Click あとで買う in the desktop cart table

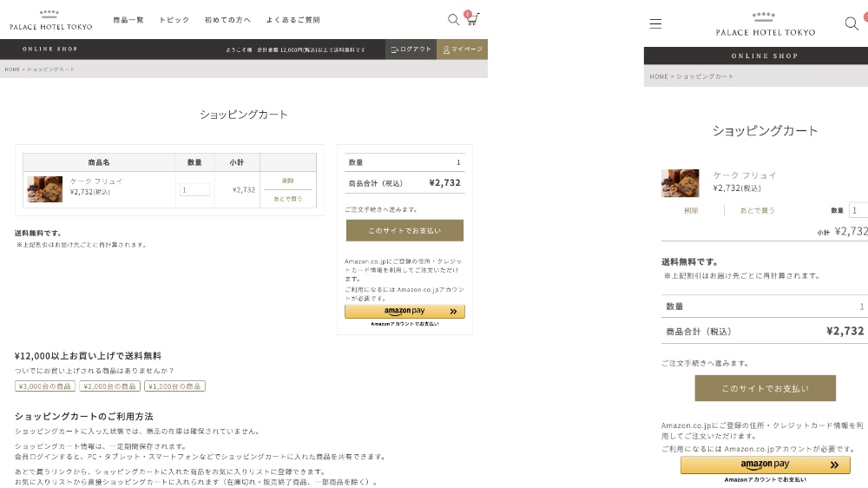[x=288, y=199]
